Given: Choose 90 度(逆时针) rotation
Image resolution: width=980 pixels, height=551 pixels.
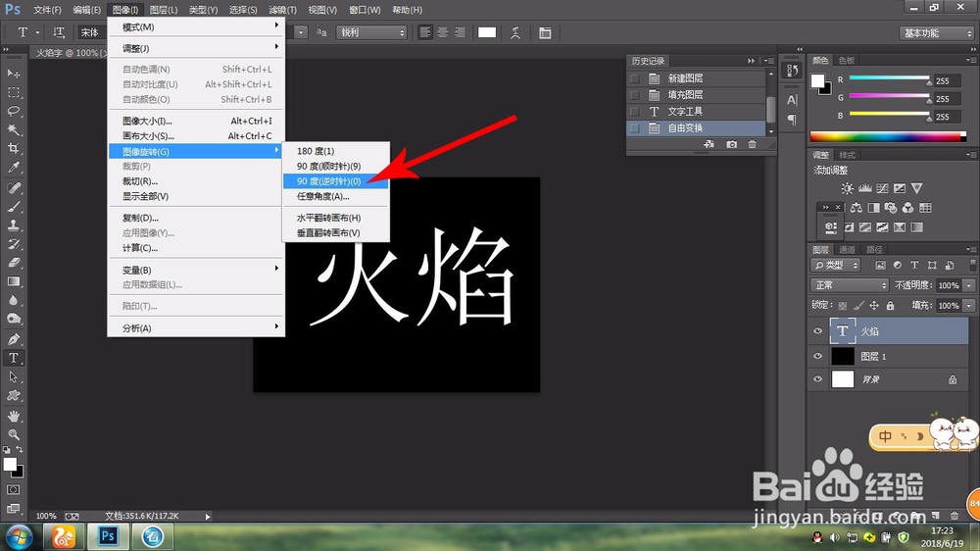Looking at the screenshot, I should [335, 181].
